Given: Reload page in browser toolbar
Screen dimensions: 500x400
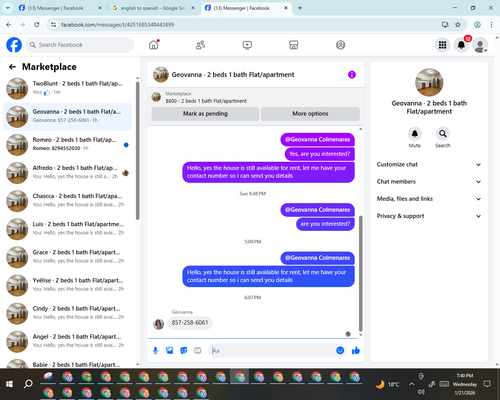Looking at the screenshot, I should pyautogui.click(x=37, y=25).
